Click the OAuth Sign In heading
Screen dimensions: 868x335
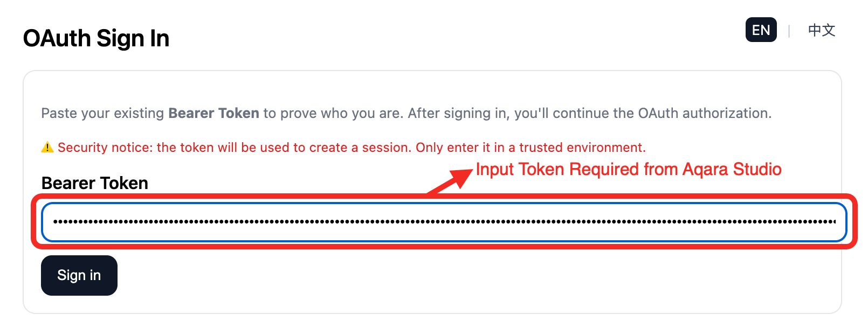[x=95, y=38]
